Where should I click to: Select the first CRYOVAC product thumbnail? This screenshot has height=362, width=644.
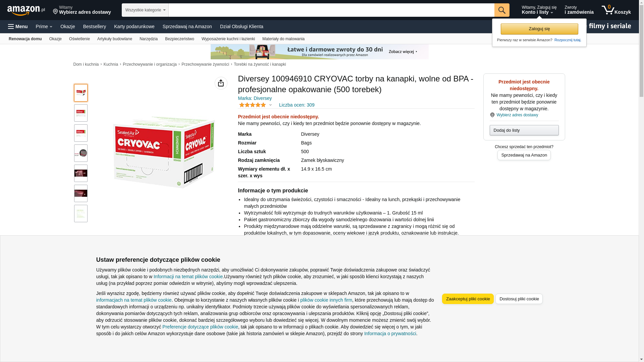click(x=81, y=93)
